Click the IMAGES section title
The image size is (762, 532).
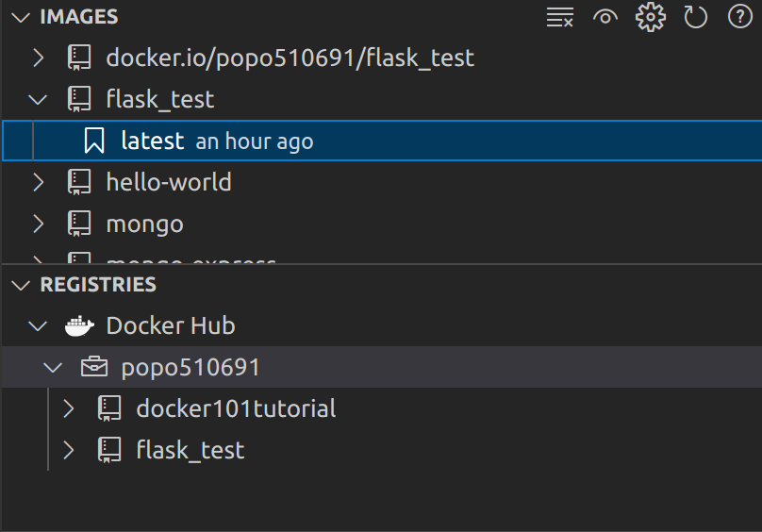click(78, 18)
